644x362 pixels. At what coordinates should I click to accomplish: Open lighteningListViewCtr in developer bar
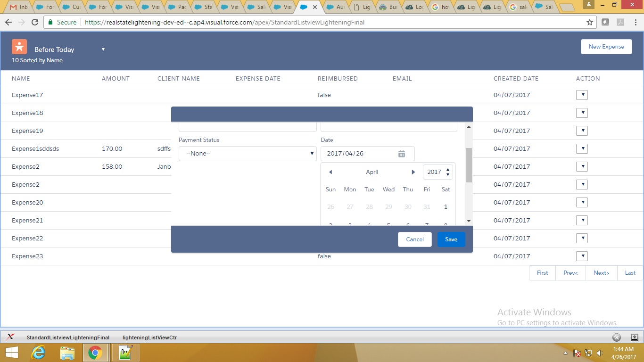pos(149,337)
